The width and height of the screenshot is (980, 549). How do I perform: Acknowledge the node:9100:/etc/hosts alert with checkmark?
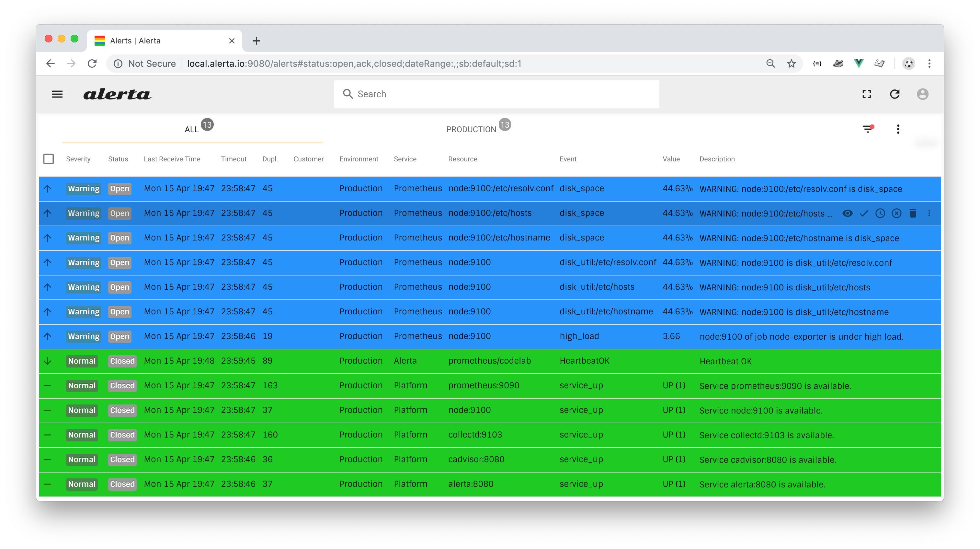coord(864,213)
